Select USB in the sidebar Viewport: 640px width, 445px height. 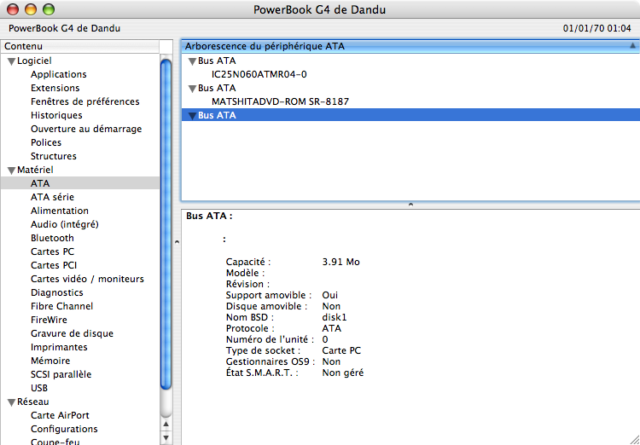pyautogui.click(x=39, y=388)
